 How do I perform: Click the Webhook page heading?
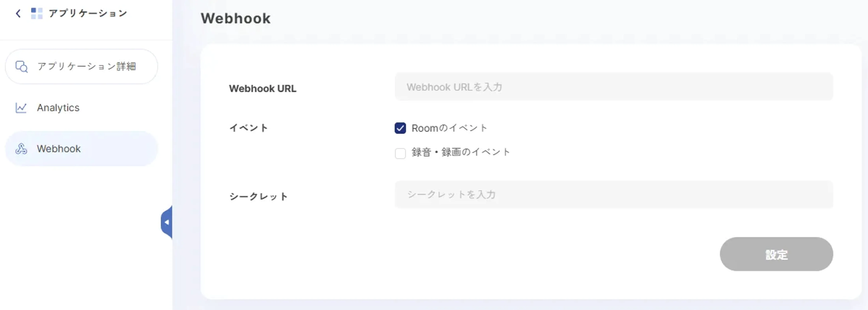[x=236, y=19]
